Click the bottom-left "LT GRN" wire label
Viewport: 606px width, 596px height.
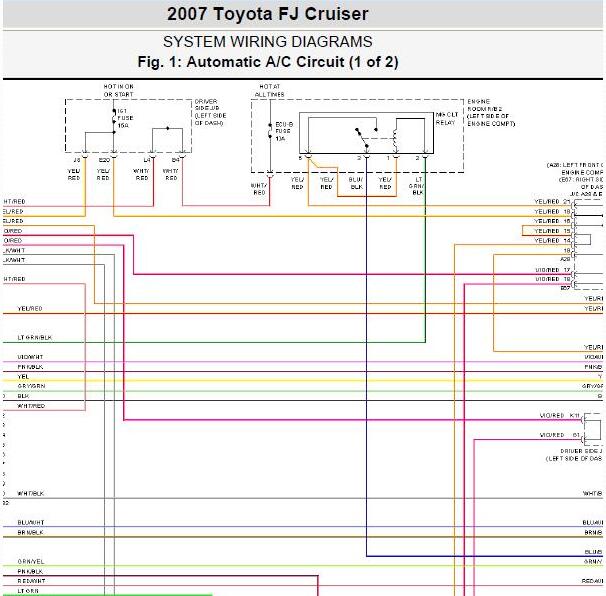(28, 591)
